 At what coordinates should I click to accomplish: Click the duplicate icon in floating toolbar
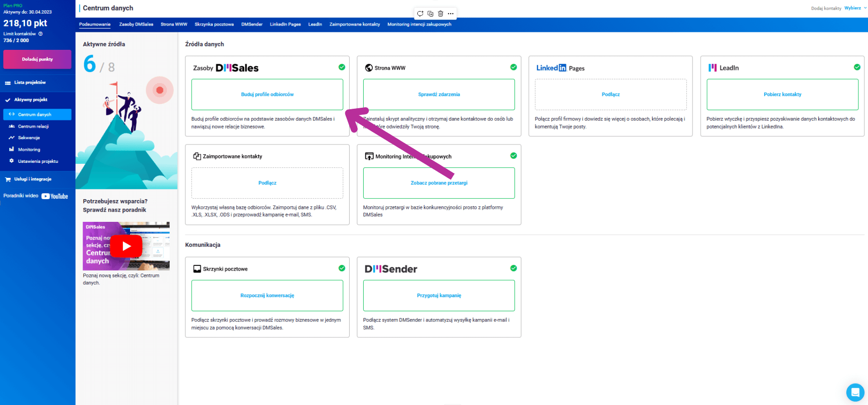(x=430, y=14)
